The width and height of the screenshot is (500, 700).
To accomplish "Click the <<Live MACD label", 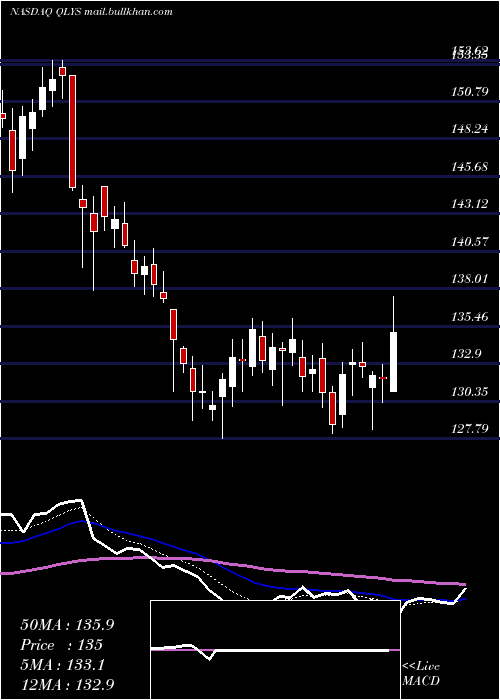I will coord(421,673).
